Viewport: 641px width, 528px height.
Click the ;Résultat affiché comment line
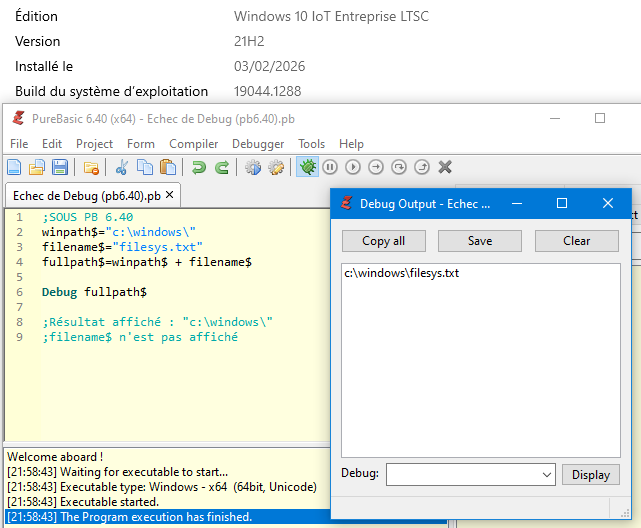(x=157, y=322)
